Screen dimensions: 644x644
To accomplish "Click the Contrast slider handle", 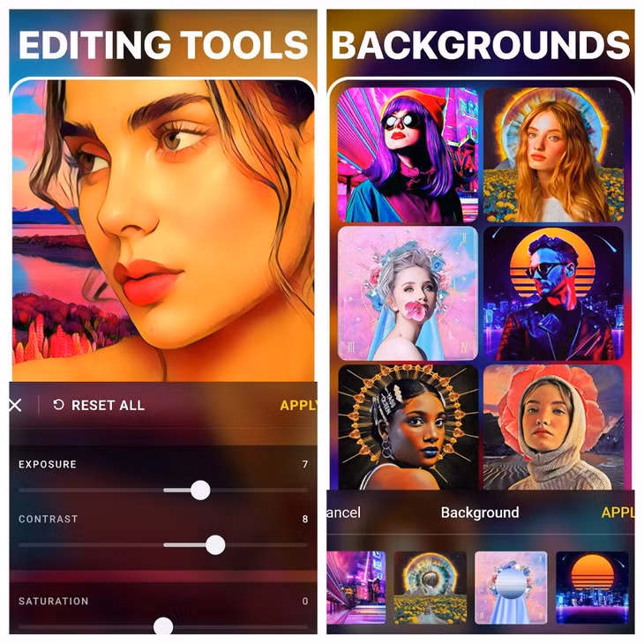I will click(215, 545).
